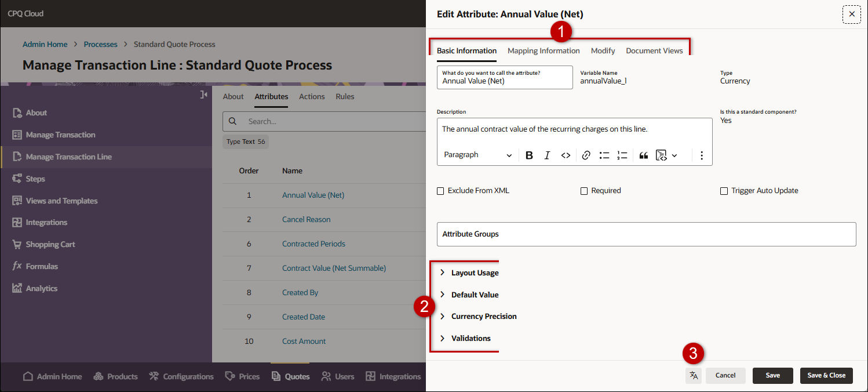Toggle the Trigger Auto Update checkbox

724,191
